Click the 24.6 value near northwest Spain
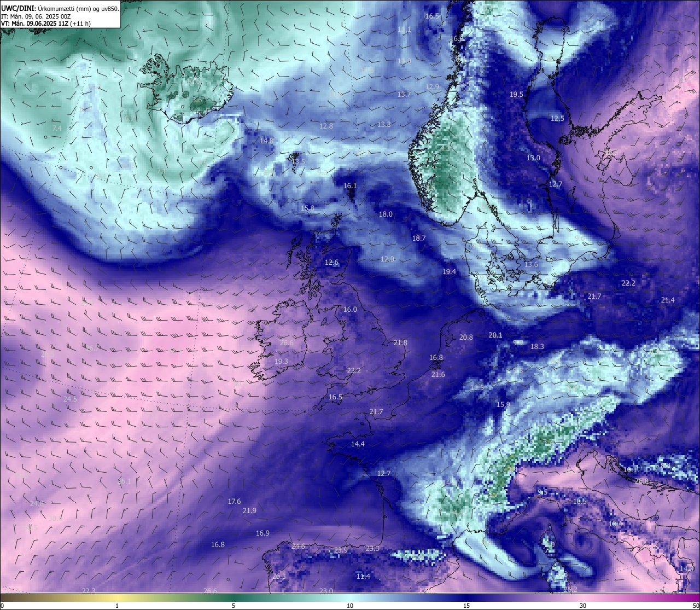The width and height of the screenshot is (700, 610). pos(298,547)
